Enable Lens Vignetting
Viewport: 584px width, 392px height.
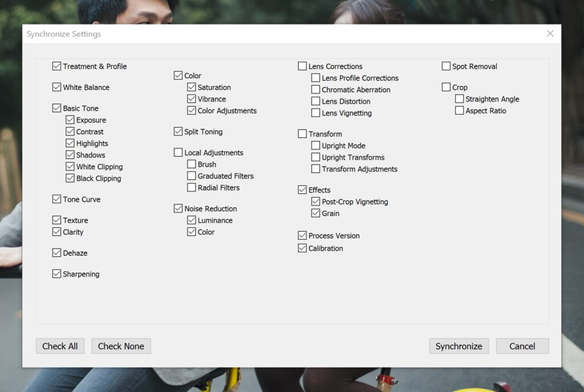pyautogui.click(x=315, y=113)
